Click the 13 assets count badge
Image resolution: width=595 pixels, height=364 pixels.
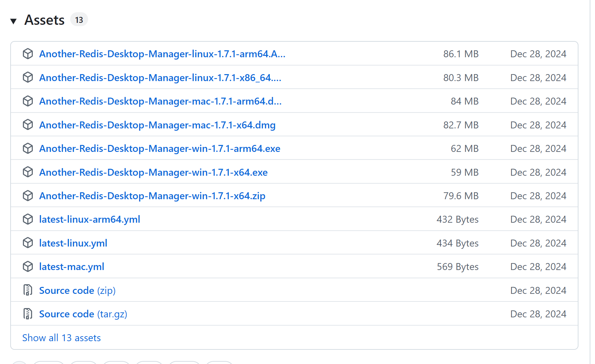79,20
